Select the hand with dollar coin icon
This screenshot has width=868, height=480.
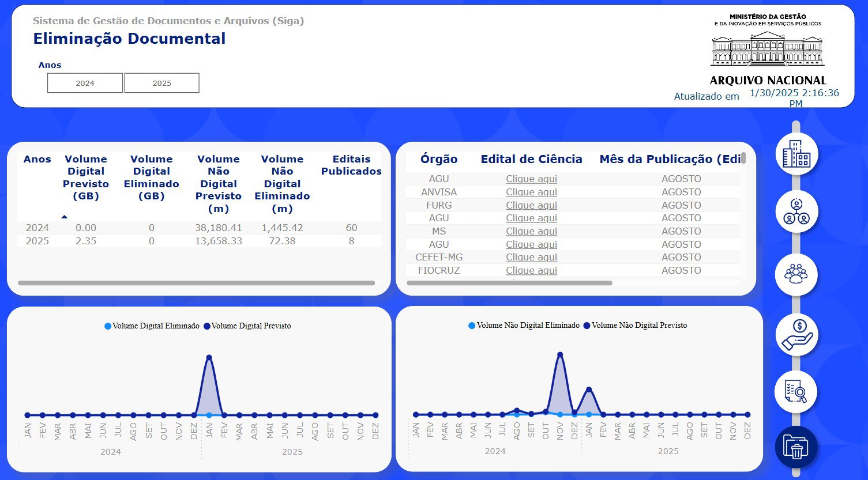pyautogui.click(x=796, y=335)
